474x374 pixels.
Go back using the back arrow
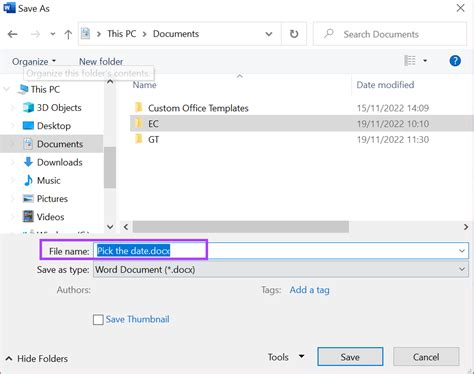[x=13, y=34]
